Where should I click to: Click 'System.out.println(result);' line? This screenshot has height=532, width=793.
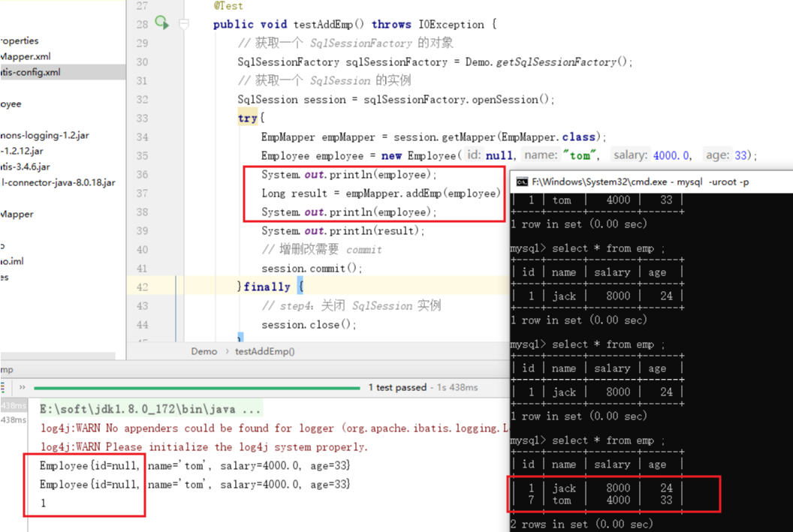tap(343, 231)
